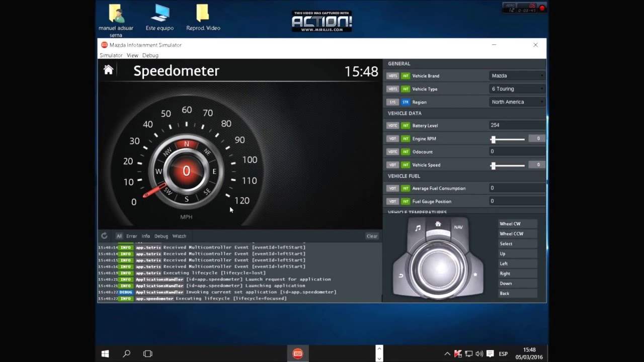Click the Wheel CCW button
Image resolution: width=644 pixels, height=362 pixels.
tap(518, 234)
